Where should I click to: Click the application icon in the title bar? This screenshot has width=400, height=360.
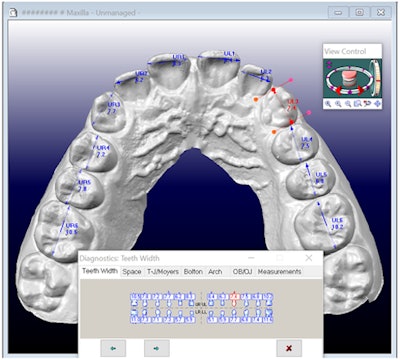(x=13, y=13)
